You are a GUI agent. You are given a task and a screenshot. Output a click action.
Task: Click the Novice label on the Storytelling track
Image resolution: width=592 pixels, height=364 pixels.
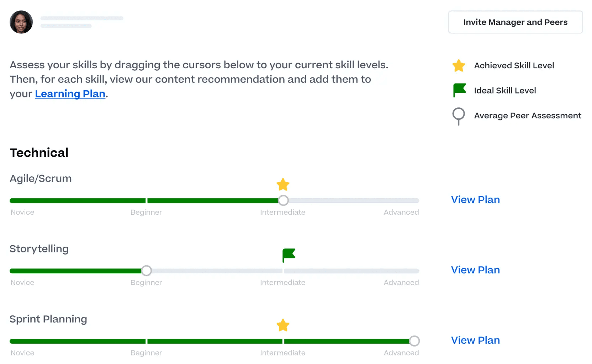[22, 282]
